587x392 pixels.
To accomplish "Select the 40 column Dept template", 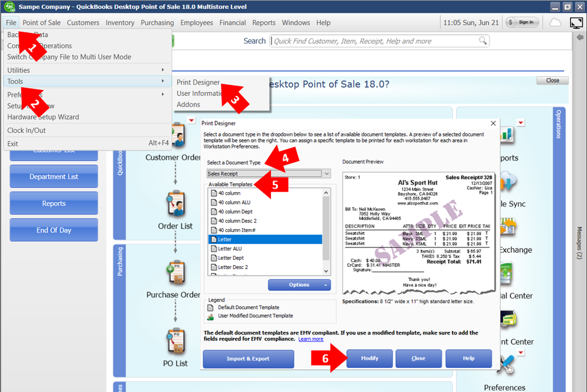I will [x=265, y=212].
